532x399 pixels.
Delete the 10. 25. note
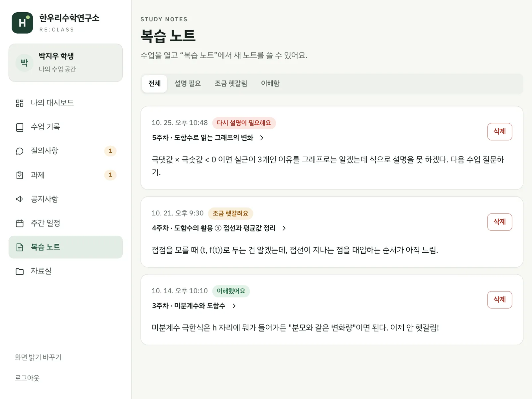point(499,132)
